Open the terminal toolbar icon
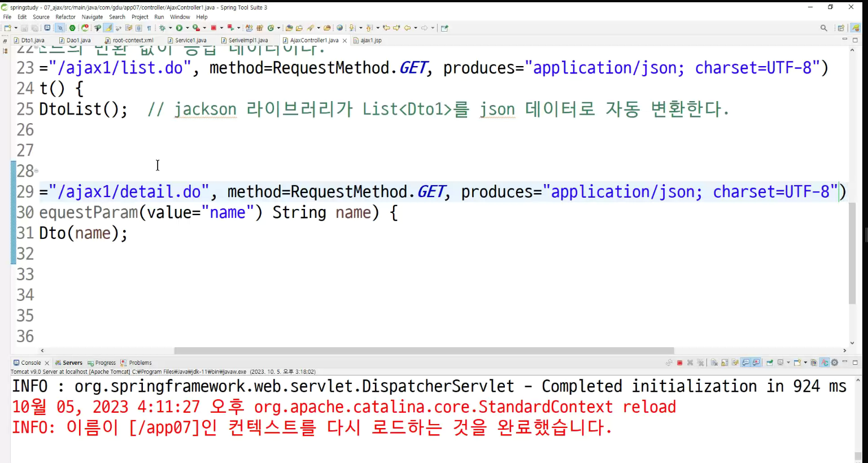The image size is (868, 463). (x=47, y=28)
